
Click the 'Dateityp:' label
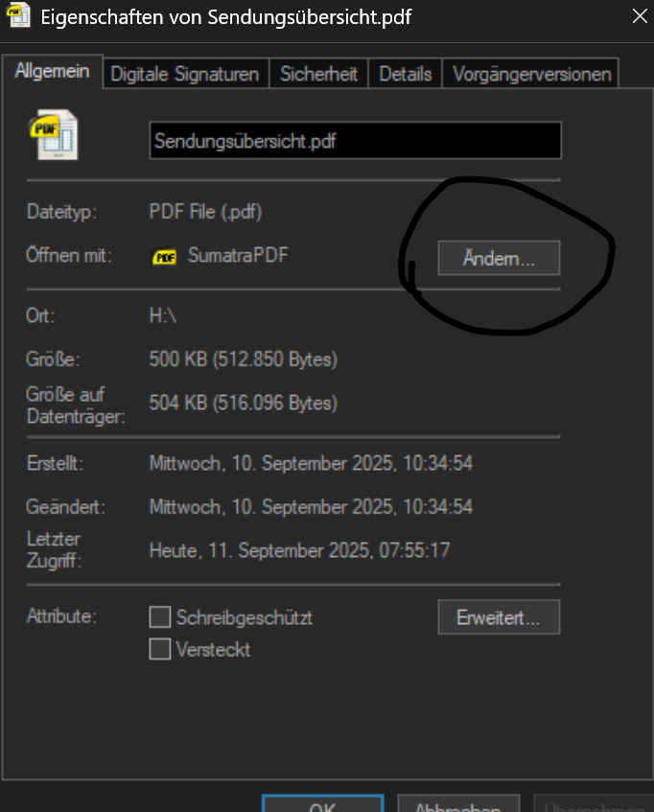61,212
